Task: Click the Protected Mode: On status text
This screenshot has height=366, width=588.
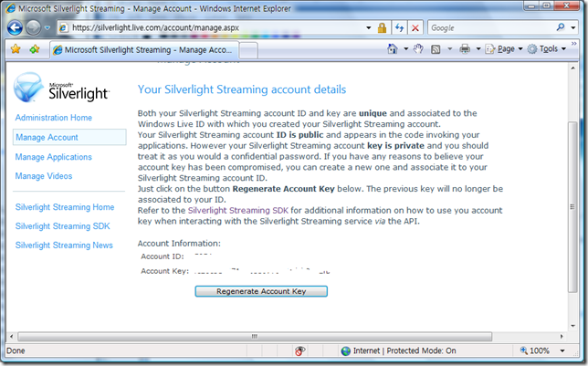Action: (421, 351)
